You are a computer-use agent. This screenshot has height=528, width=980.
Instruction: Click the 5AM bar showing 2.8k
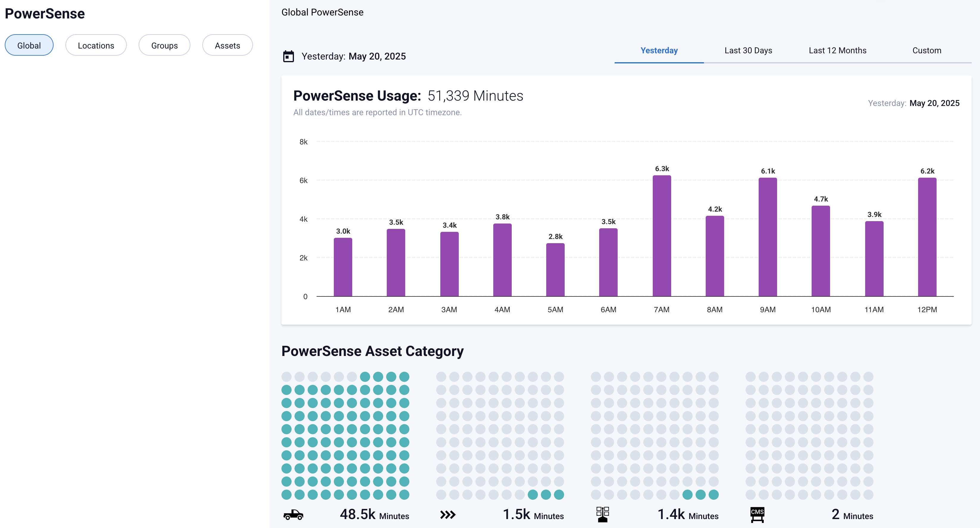tap(555, 270)
